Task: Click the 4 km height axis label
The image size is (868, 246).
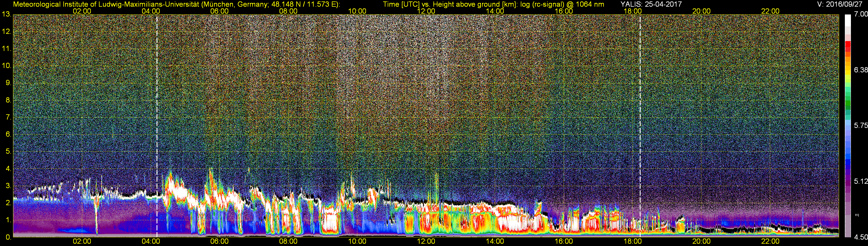Action: 8,169
